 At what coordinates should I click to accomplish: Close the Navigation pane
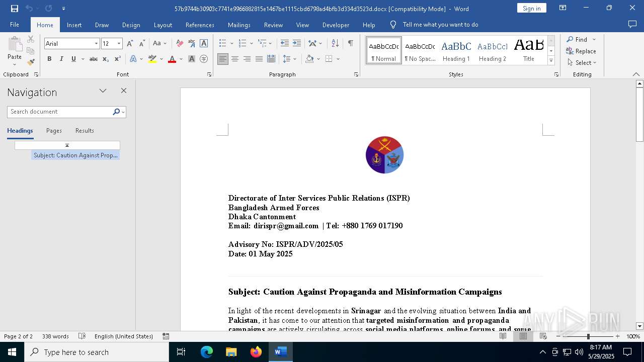[x=124, y=91]
